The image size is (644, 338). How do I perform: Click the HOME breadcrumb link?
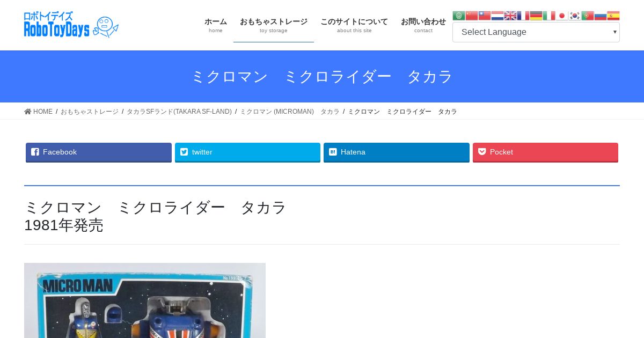tap(39, 112)
